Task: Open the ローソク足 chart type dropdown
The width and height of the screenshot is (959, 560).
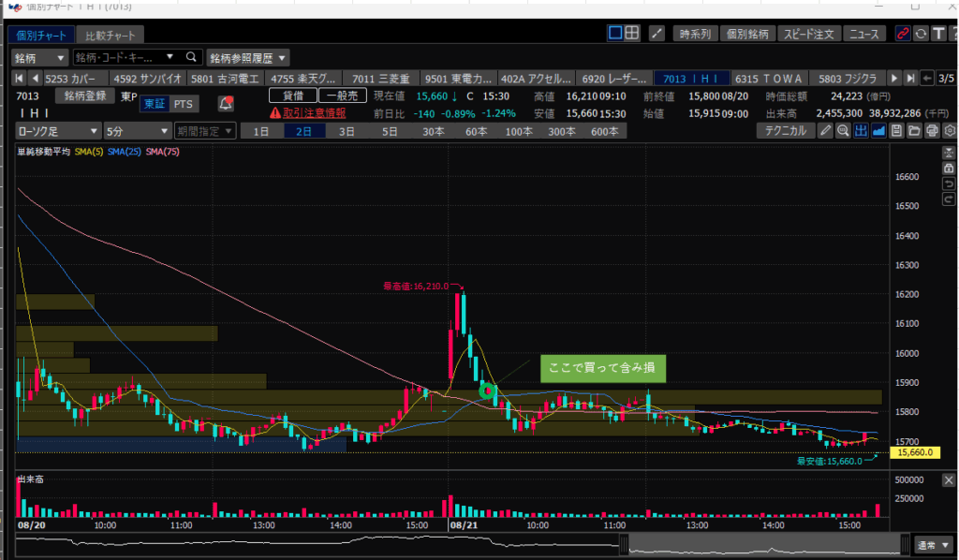Action: 56,131
